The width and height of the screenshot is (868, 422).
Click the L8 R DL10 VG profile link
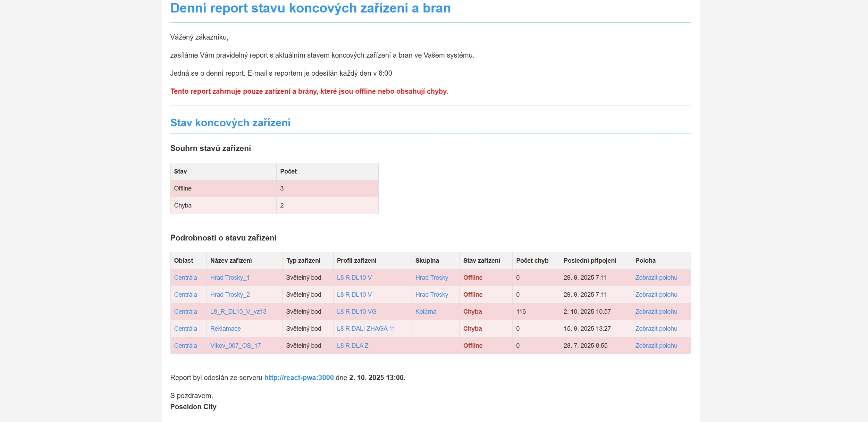tap(356, 312)
